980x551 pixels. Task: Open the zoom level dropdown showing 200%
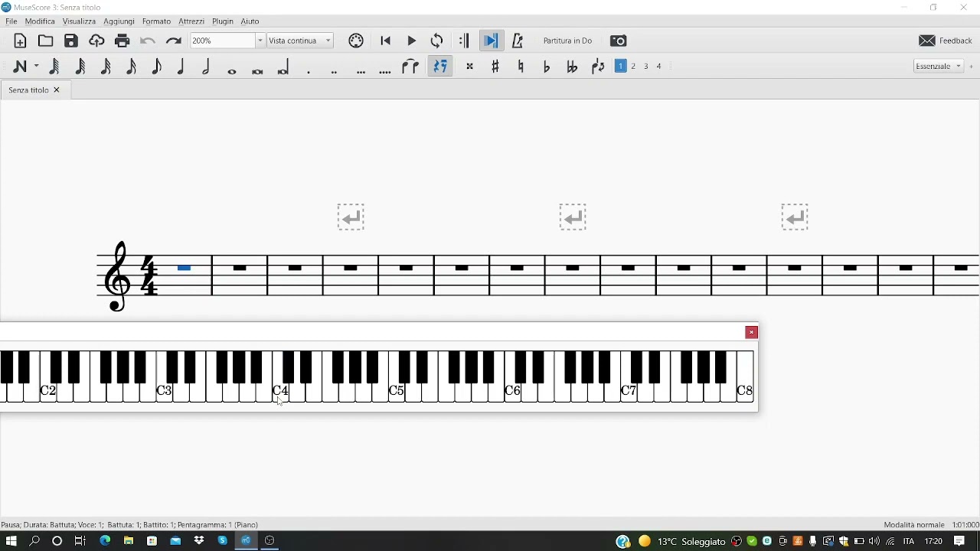[260, 41]
